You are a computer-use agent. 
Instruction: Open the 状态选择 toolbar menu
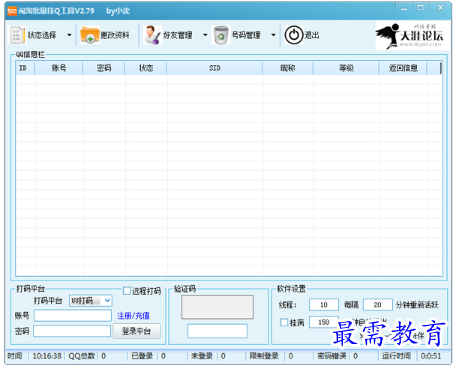point(42,35)
